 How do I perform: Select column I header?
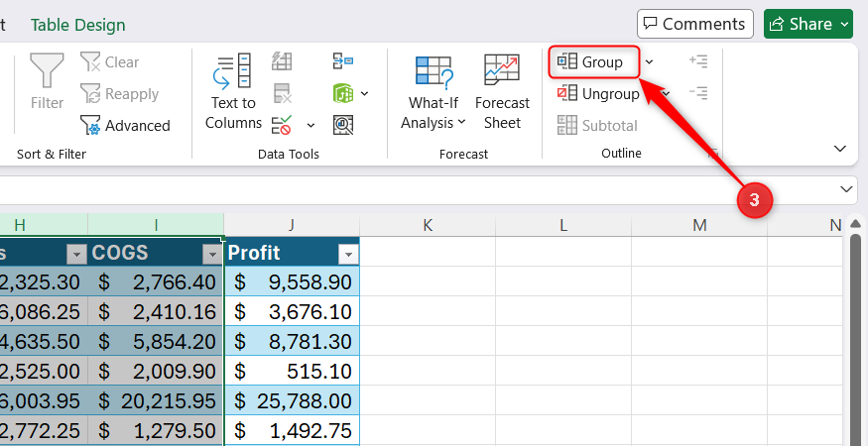click(x=156, y=225)
